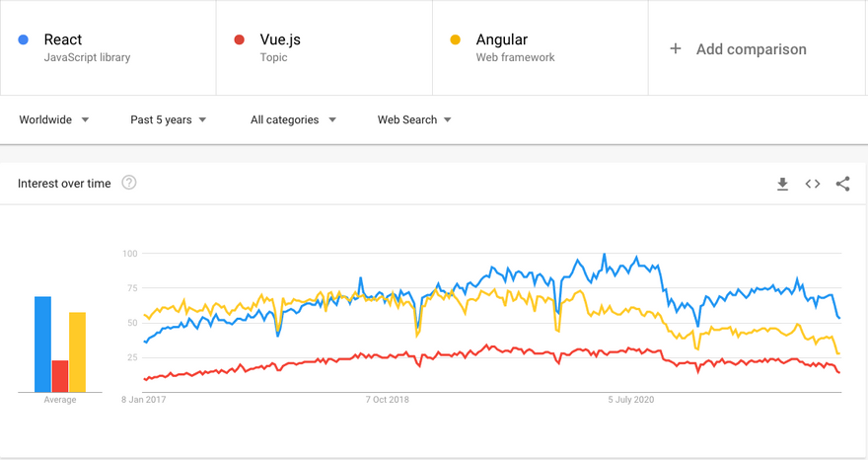Share the interest over time chart
Image resolution: width=868 pixels, height=460 pixels.
(842, 184)
